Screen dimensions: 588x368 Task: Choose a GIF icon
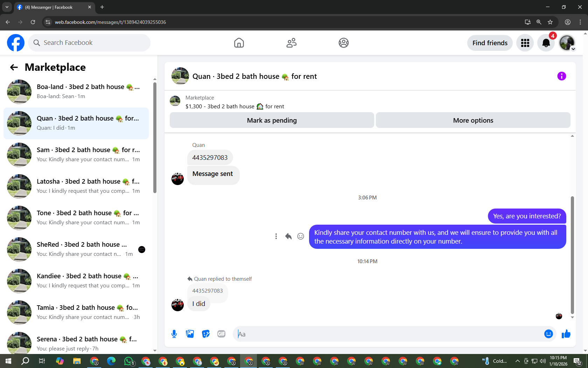222,334
